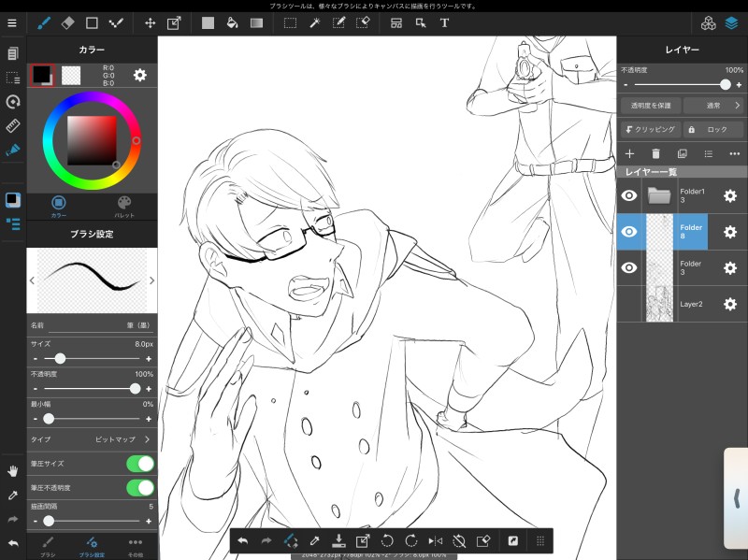
Task: Open color settings gear
Action: coord(139,75)
